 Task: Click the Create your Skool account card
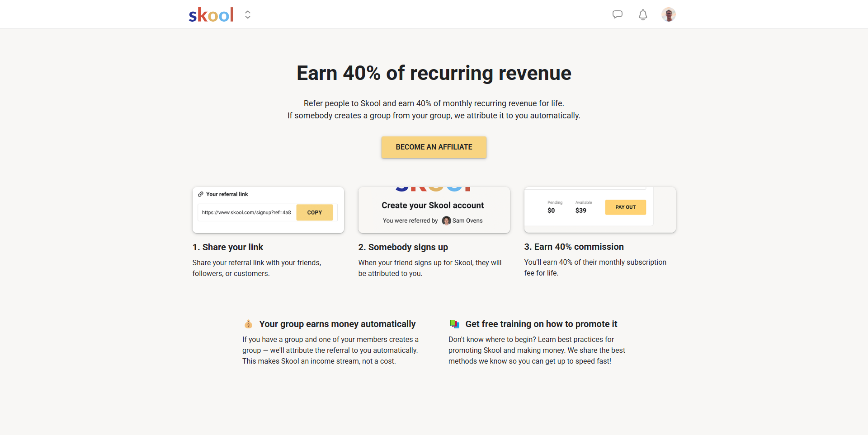coord(434,210)
